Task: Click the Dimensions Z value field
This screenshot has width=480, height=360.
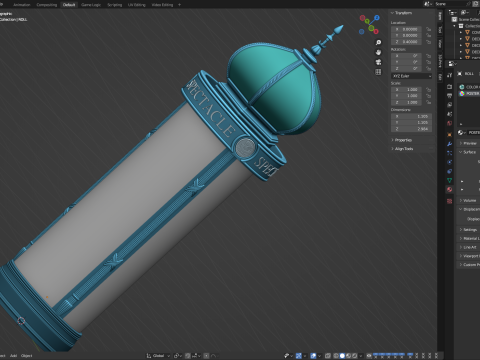Action: point(412,129)
